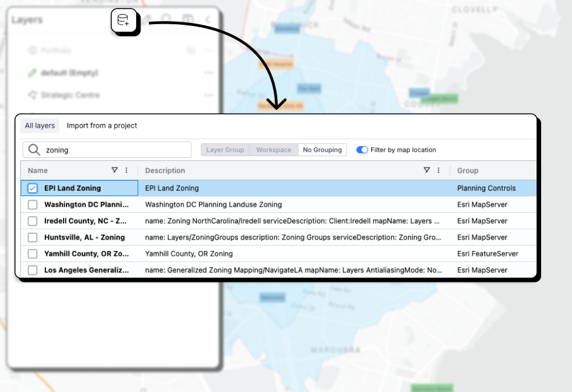Uncheck the EPI Land Zoning checkbox

click(33, 188)
